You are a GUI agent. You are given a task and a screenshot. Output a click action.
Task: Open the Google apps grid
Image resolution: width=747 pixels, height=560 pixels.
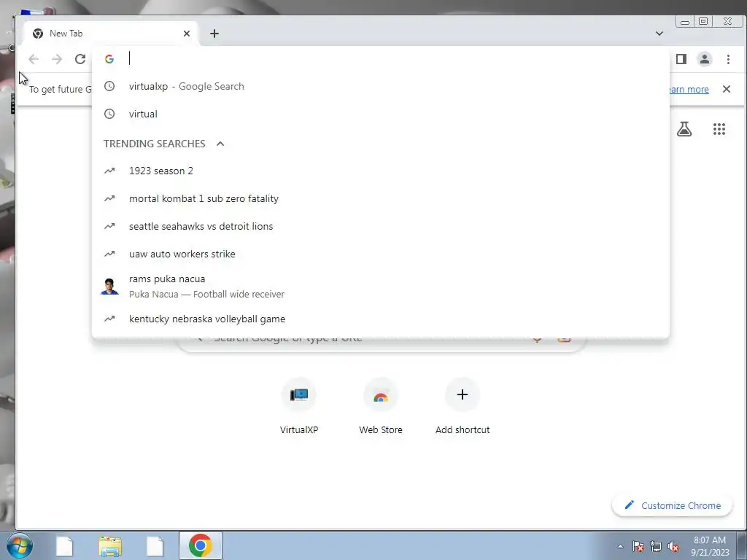(x=719, y=129)
